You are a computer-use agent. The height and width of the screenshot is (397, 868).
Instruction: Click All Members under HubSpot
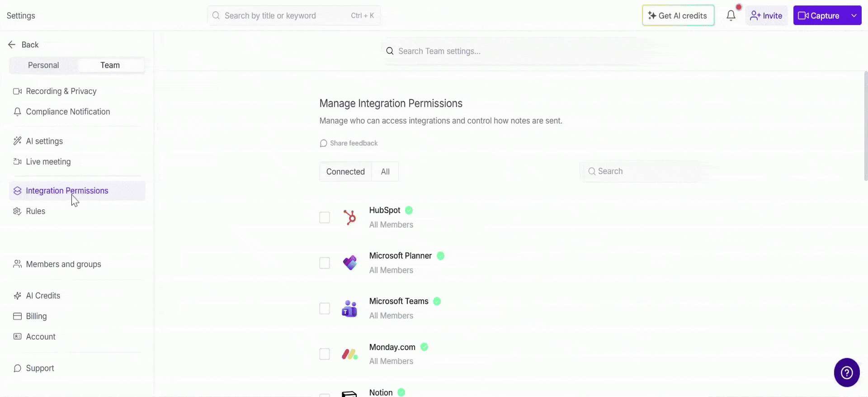(x=391, y=225)
